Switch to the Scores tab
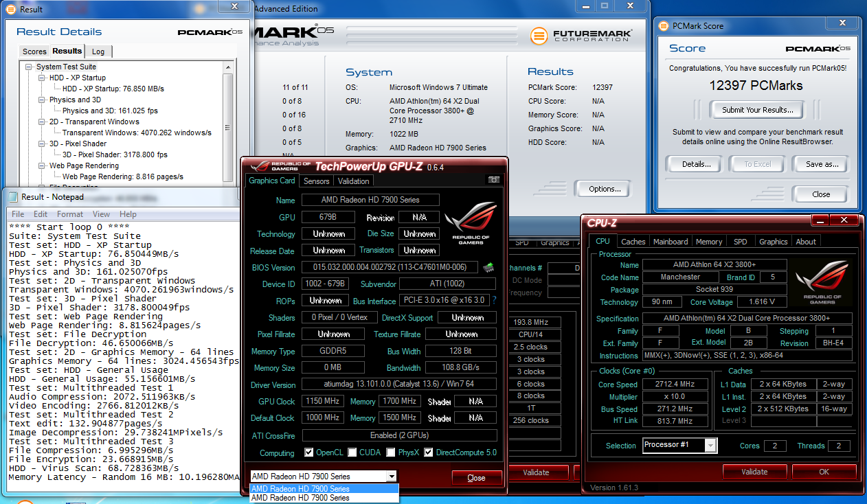Image resolution: width=867 pixels, height=504 pixels. coord(34,51)
